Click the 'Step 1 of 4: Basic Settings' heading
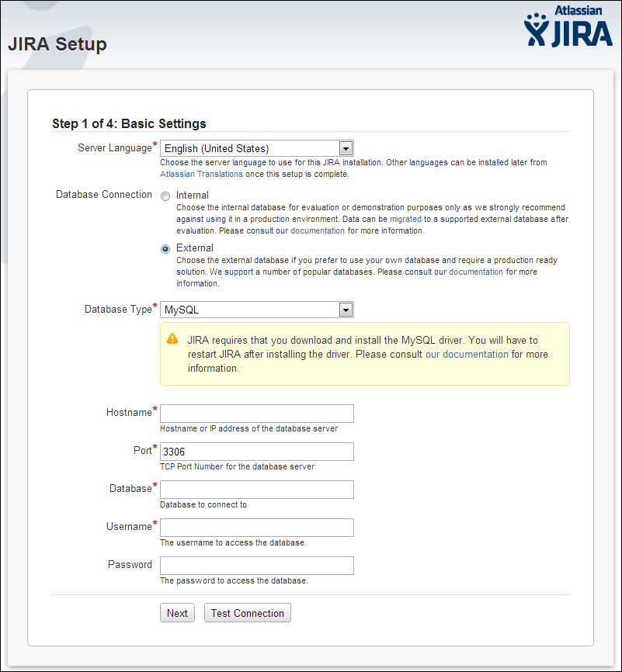Image resolution: width=622 pixels, height=672 pixels. tap(129, 124)
